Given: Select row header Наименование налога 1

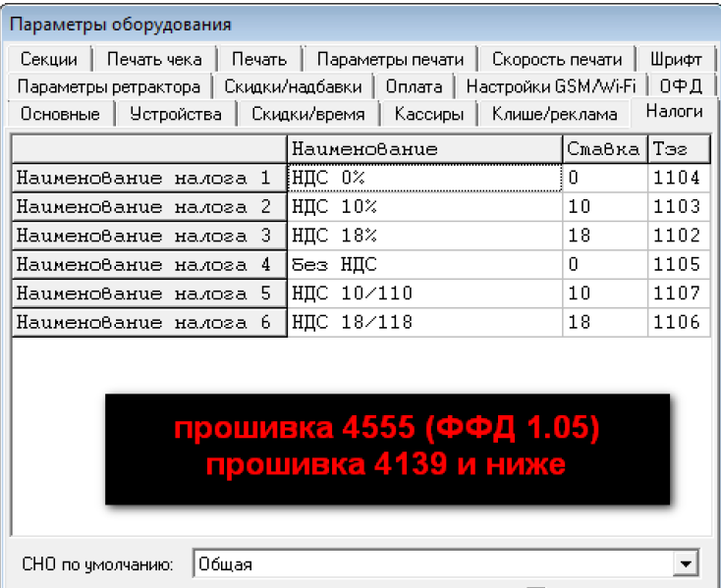Looking at the screenshot, I should [149, 178].
